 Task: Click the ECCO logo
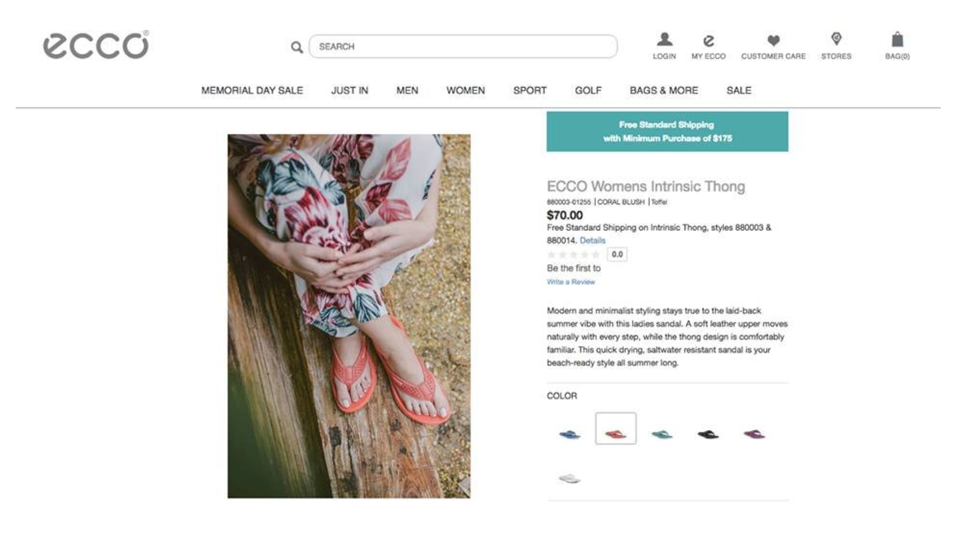pyautogui.click(x=96, y=45)
